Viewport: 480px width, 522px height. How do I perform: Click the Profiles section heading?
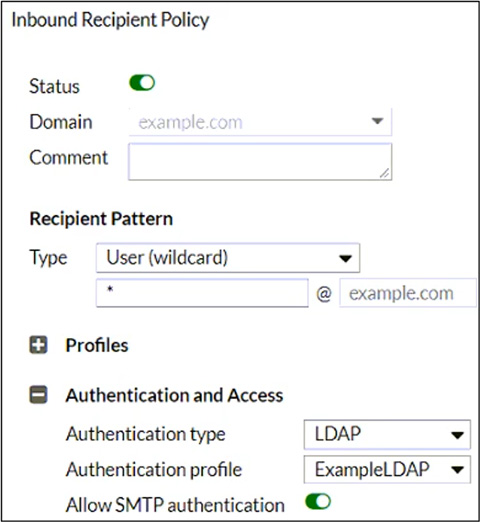coord(97,345)
